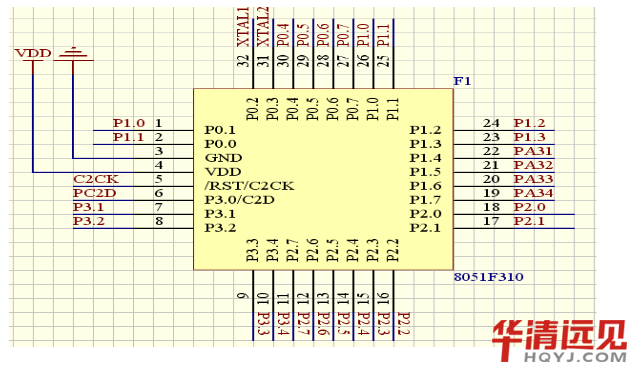Click the P3.2 net label on pin 8
632x367 pixels.
(89, 221)
